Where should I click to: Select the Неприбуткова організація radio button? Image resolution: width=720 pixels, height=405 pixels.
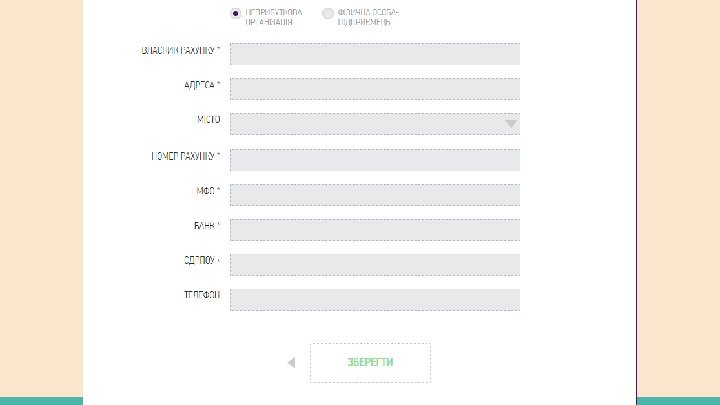coord(235,14)
